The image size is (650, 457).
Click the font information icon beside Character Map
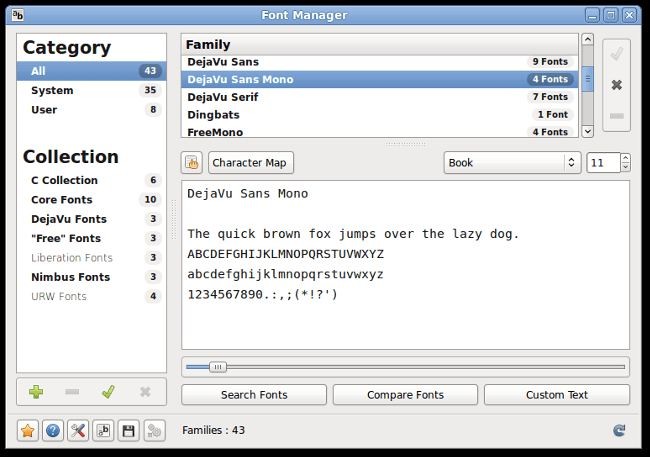point(192,163)
